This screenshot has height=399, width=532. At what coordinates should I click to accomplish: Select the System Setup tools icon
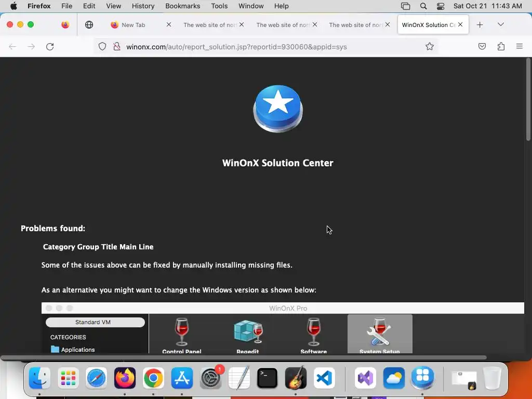point(380,334)
